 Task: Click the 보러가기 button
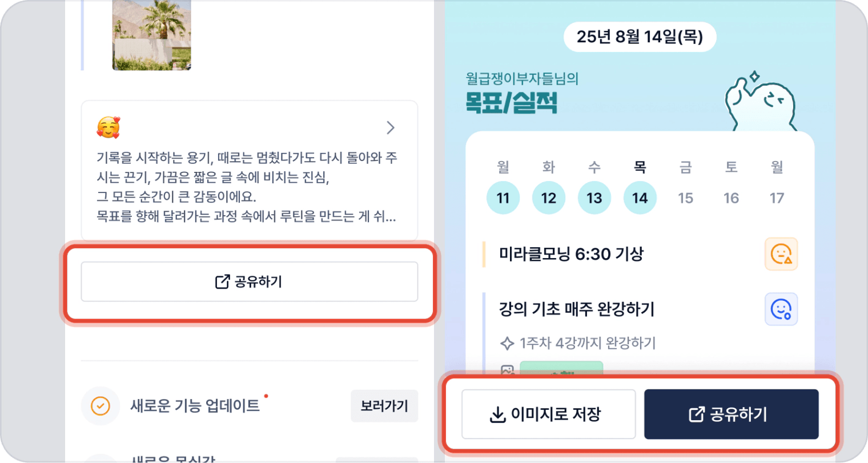point(384,406)
